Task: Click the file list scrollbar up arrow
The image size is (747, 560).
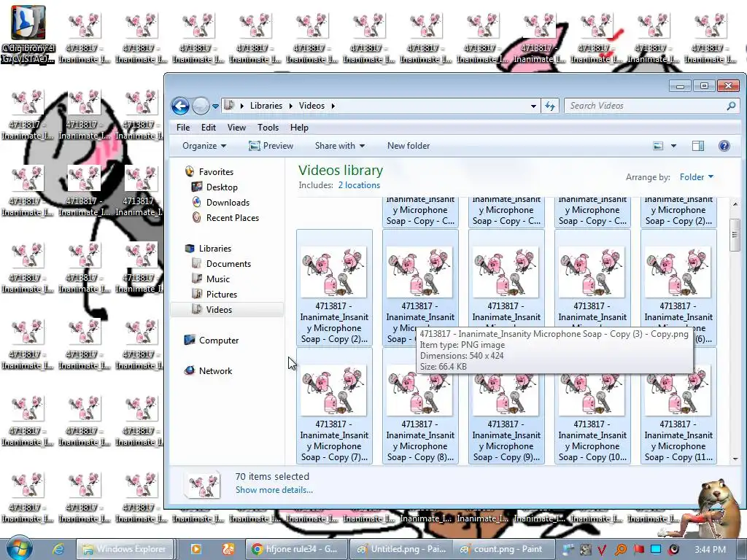Action: coord(735,204)
